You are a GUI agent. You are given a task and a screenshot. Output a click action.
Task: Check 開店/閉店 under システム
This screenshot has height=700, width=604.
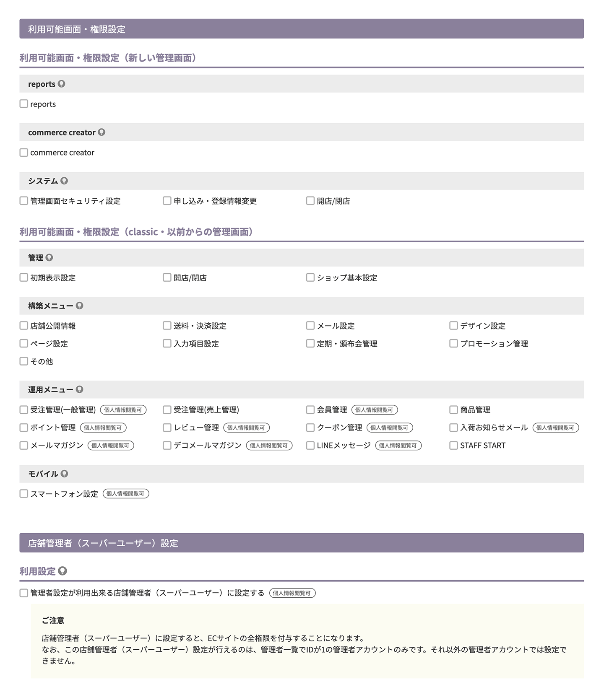(310, 201)
